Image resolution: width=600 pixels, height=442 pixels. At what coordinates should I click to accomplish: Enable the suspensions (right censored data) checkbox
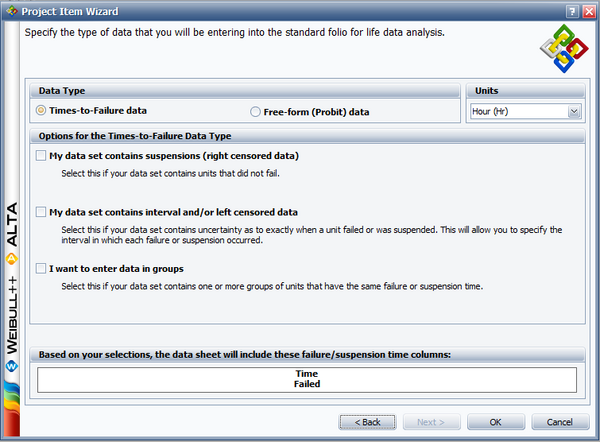(41, 155)
